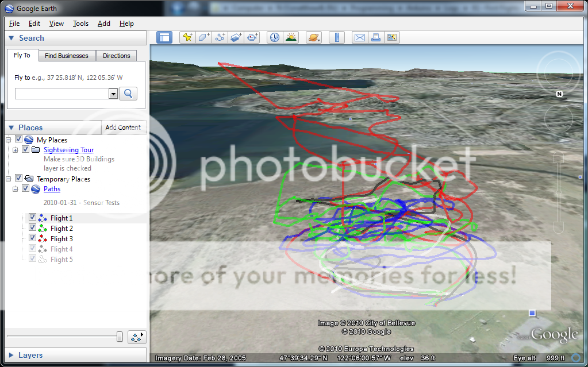This screenshot has width=588, height=367.
Task: Uncheck the Flight 3 checkbox
Action: [x=33, y=238]
